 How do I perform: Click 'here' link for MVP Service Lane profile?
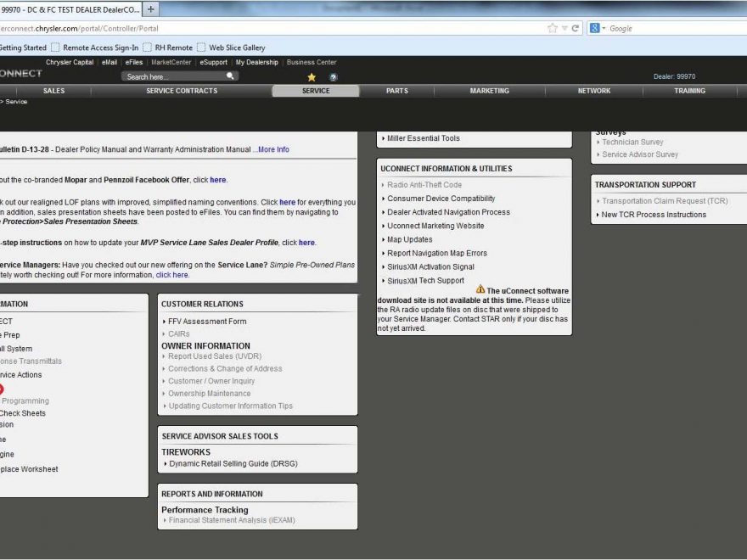click(306, 243)
